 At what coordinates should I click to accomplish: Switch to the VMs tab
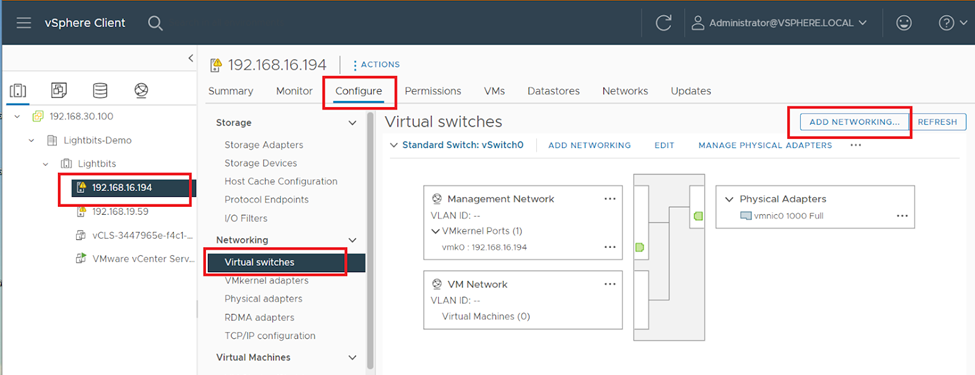494,91
